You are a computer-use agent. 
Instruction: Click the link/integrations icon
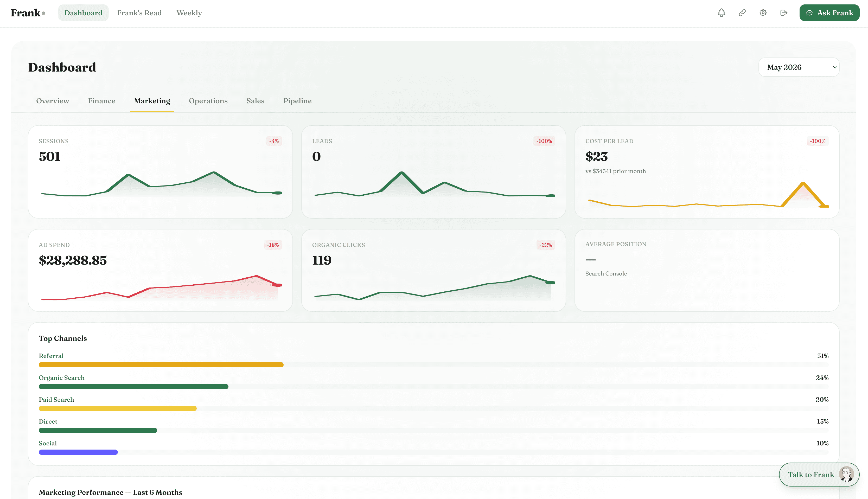pyautogui.click(x=742, y=13)
